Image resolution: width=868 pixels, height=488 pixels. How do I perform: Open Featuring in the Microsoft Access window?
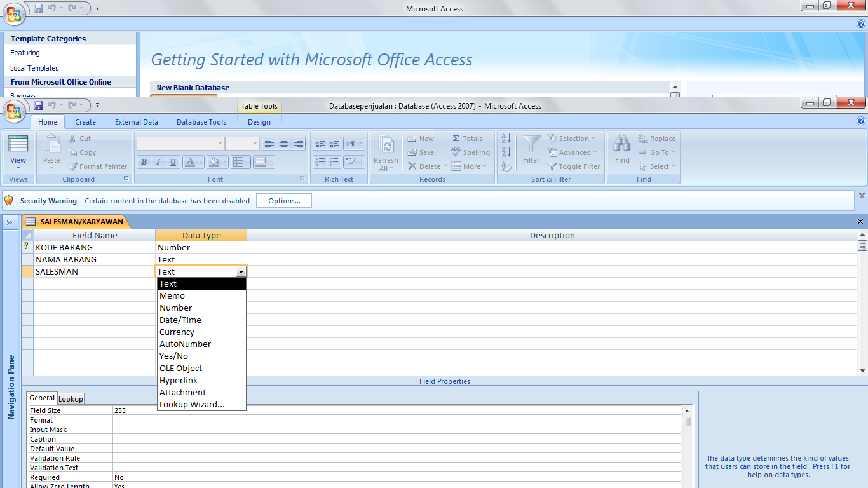tap(25, 53)
